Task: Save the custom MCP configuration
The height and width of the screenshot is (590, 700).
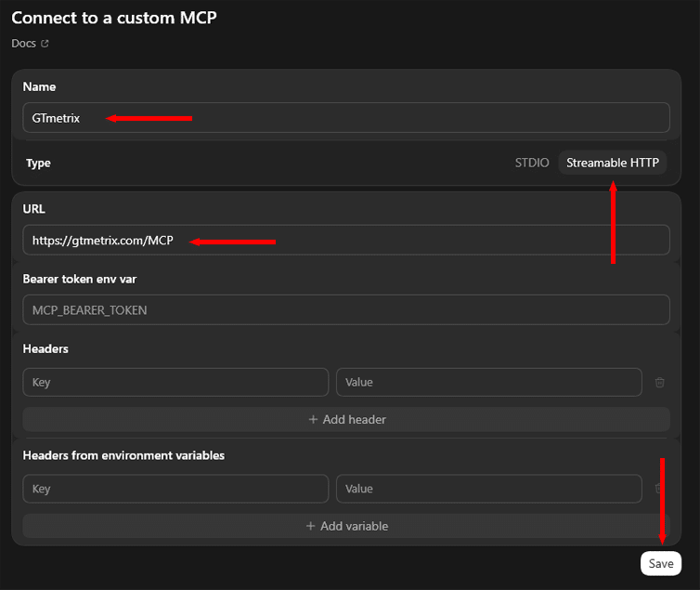Action: pos(661,563)
